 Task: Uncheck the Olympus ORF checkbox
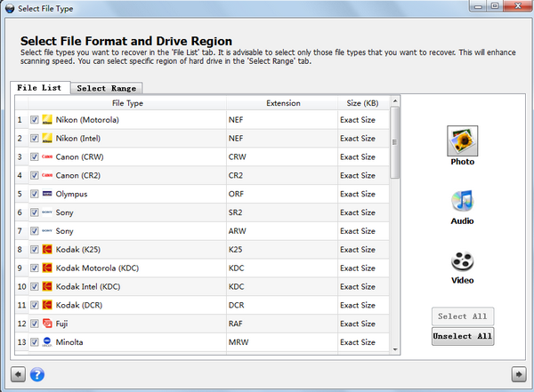34,194
